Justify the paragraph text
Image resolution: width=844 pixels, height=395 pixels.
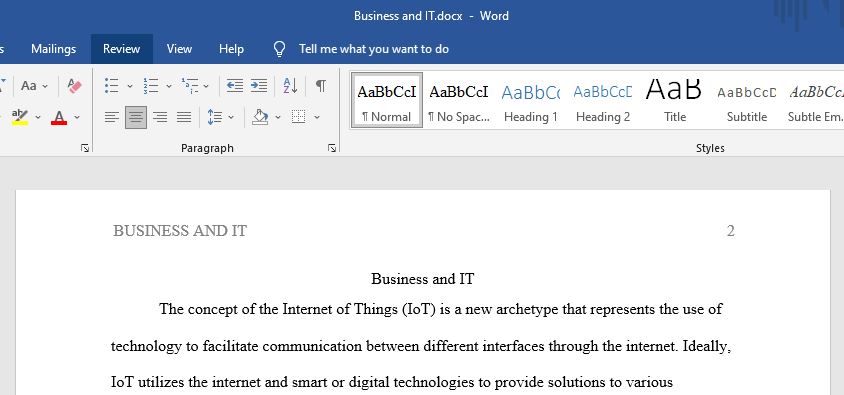184,117
